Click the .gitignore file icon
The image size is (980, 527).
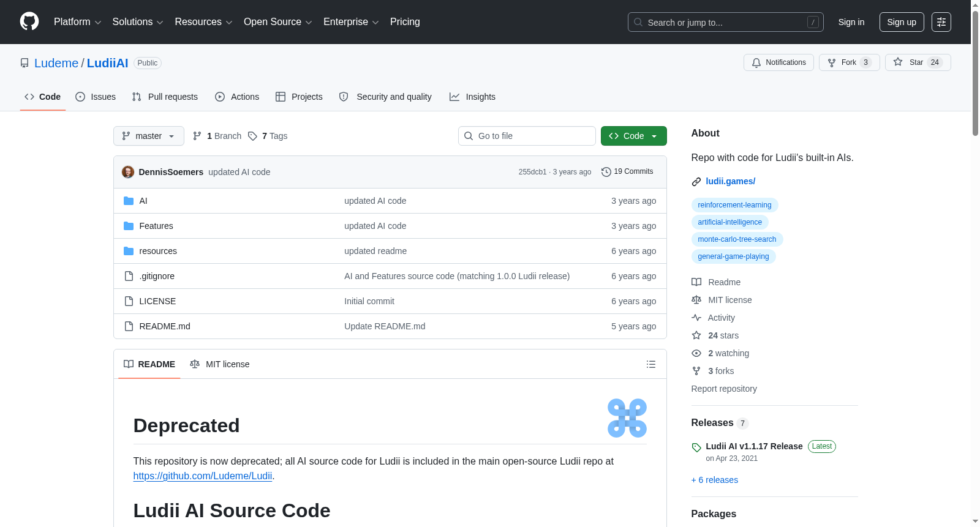tap(129, 276)
